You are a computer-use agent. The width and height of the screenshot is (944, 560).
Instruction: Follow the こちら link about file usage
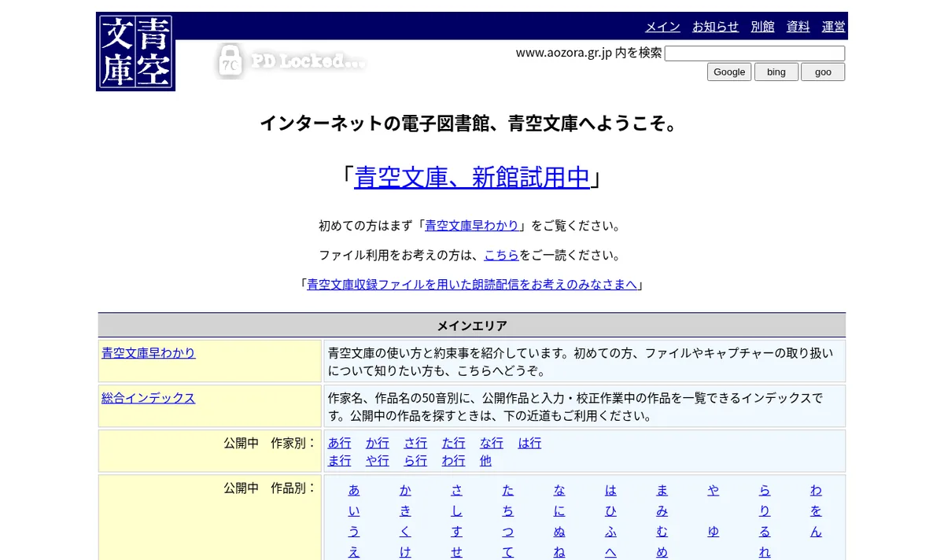(501, 255)
